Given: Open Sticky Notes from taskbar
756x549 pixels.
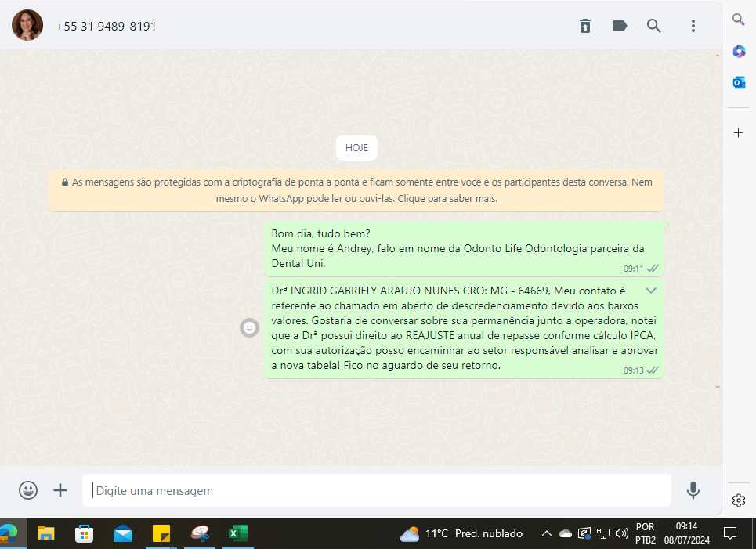Looking at the screenshot, I should (x=161, y=533).
